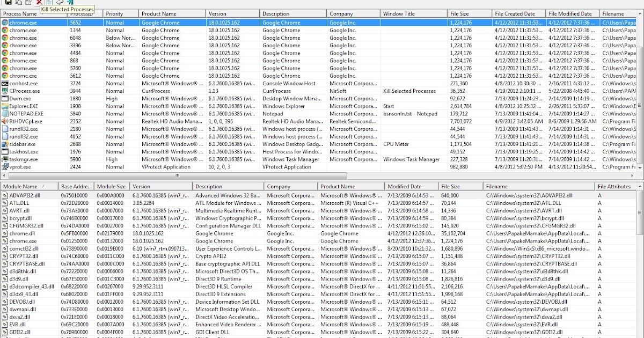
Task: Click the Modified Date column header in modules pane
Action: point(412,186)
